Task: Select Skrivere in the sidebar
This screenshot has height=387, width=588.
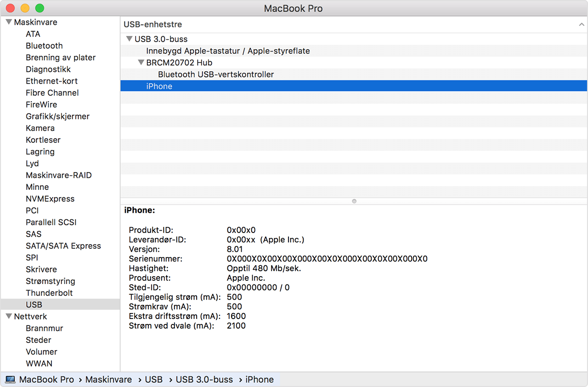Action: click(41, 269)
